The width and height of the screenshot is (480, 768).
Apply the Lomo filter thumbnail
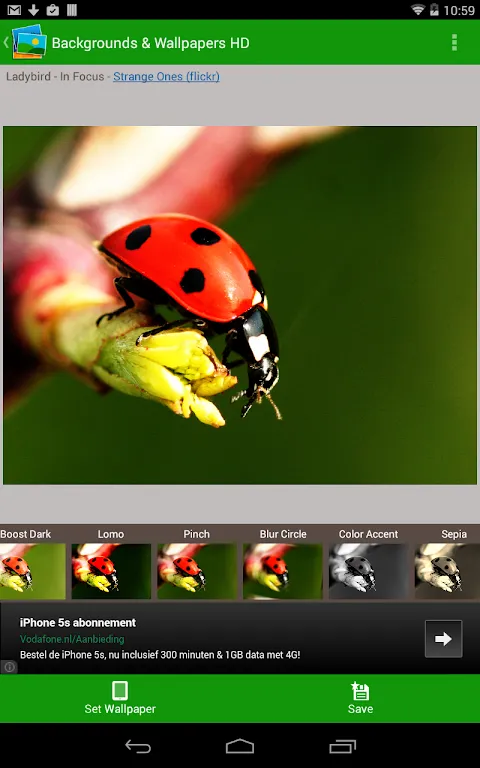click(x=111, y=571)
